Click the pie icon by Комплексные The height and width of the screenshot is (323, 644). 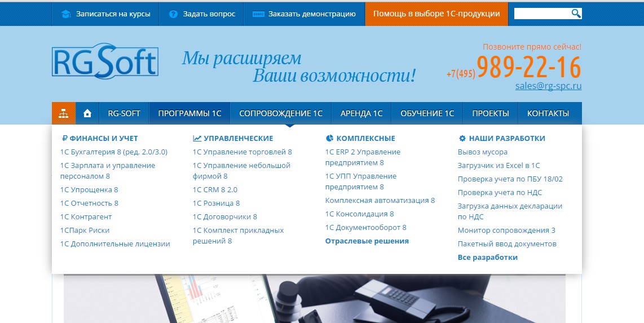click(329, 138)
